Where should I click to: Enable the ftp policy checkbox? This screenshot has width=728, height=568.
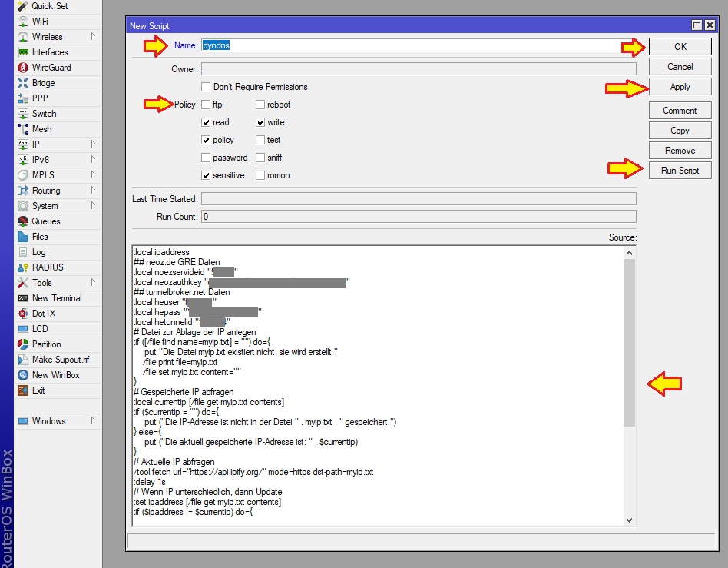coord(206,105)
